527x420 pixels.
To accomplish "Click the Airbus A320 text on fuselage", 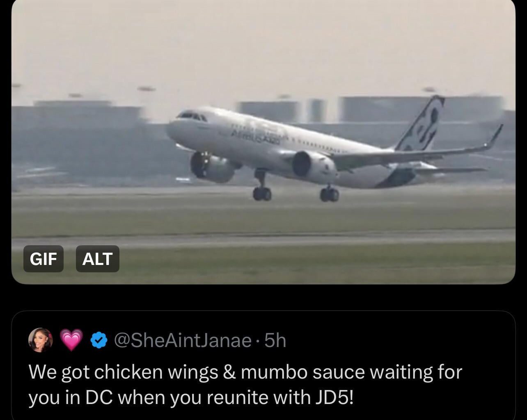I will [x=254, y=137].
